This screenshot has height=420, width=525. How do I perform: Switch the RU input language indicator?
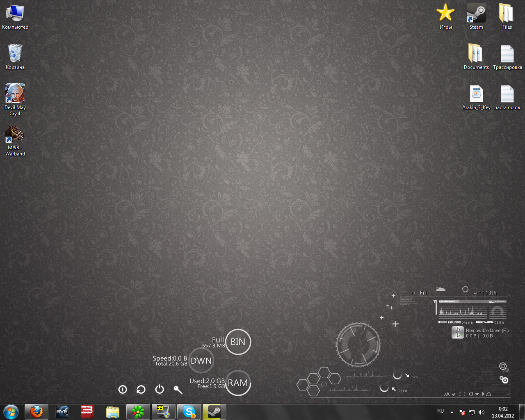(441, 411)
